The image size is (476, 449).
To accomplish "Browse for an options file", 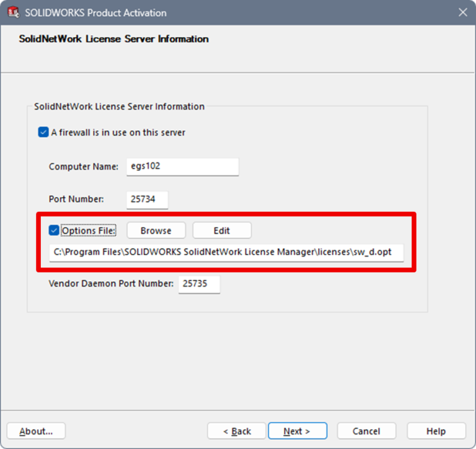I will point(156,230).
